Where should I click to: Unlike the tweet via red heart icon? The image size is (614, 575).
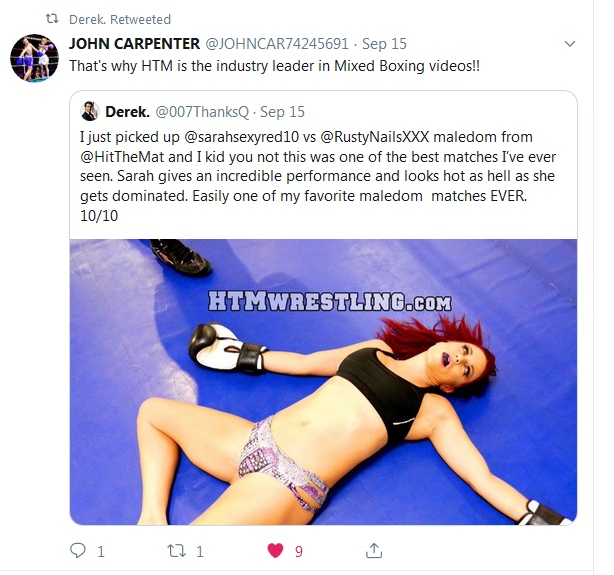(275, 551)
